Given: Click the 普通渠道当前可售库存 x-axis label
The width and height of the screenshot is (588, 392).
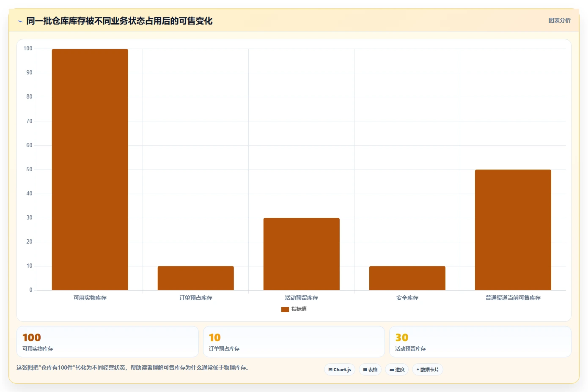Looking at the screenshot, I should (x=513, y=298).
